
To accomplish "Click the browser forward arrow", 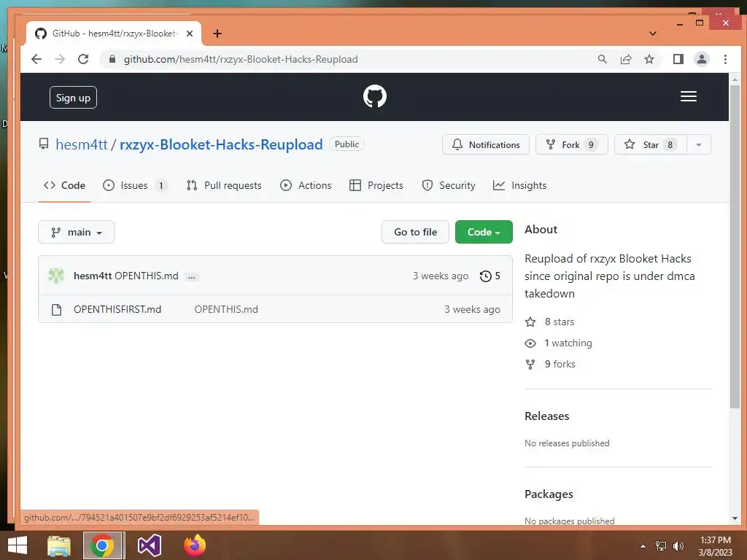I will pos(60,59).
